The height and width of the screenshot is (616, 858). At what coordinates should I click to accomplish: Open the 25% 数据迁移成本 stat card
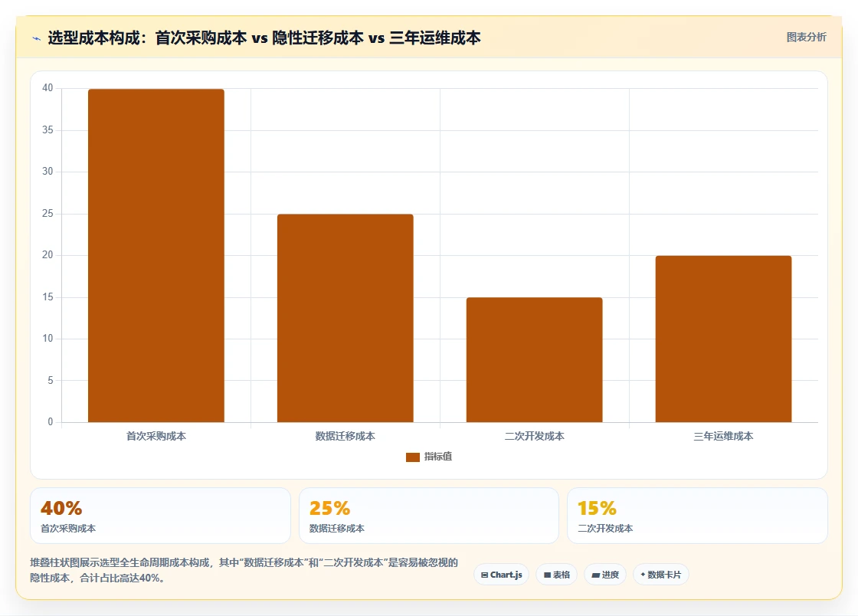[428, 516]
